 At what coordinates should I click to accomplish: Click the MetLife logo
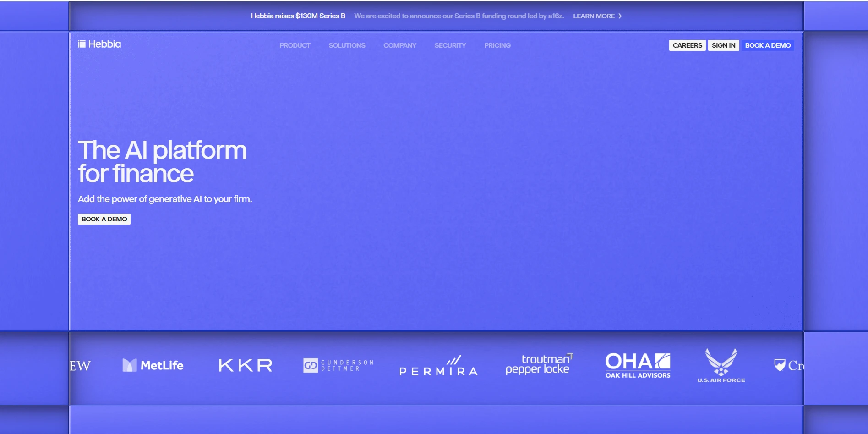tap(153, 365)
